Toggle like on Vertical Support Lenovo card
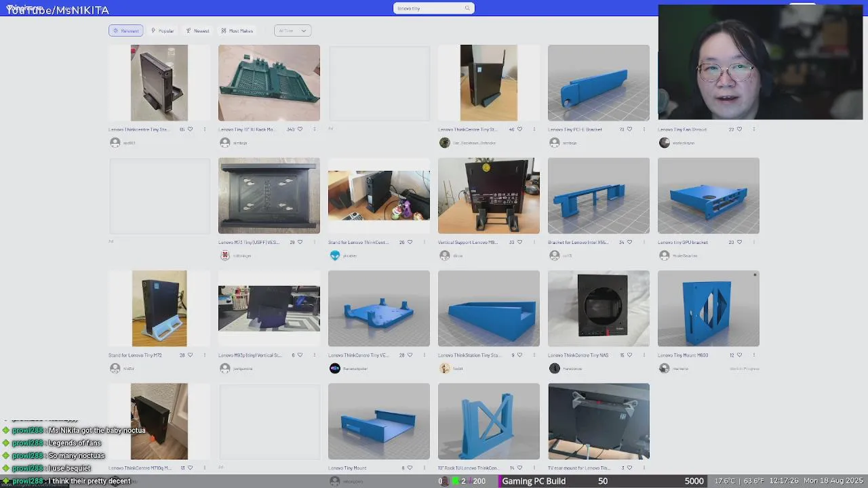868x488 pixels. click(519, 242)
